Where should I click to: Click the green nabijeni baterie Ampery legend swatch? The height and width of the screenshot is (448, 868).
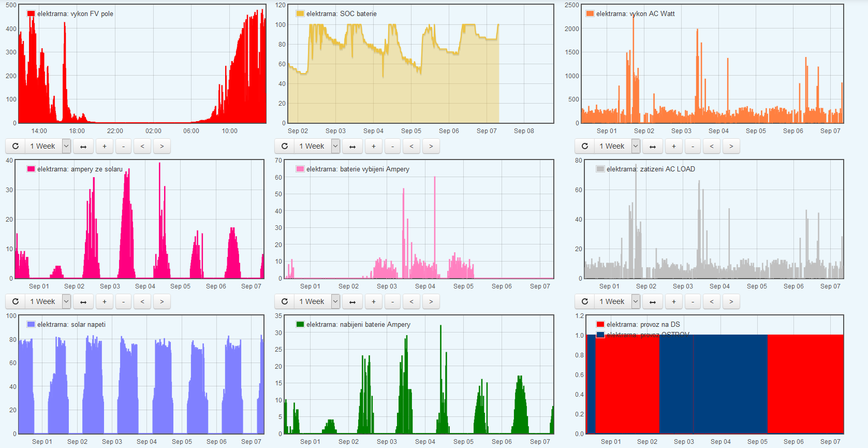click(x=300, y=324)
